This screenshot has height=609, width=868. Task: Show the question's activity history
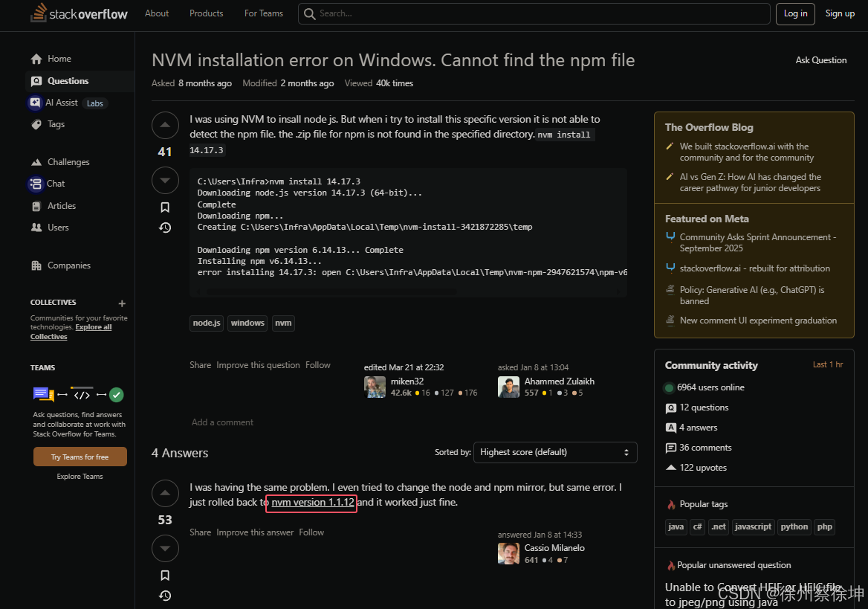[165, 228]
